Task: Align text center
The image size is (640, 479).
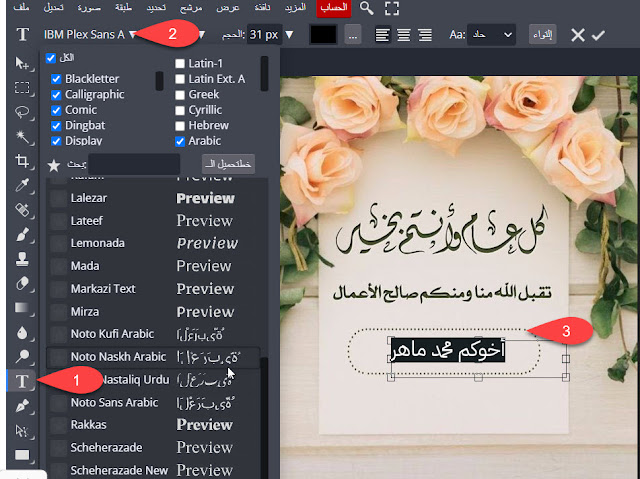Action: [x=404, y=35]
